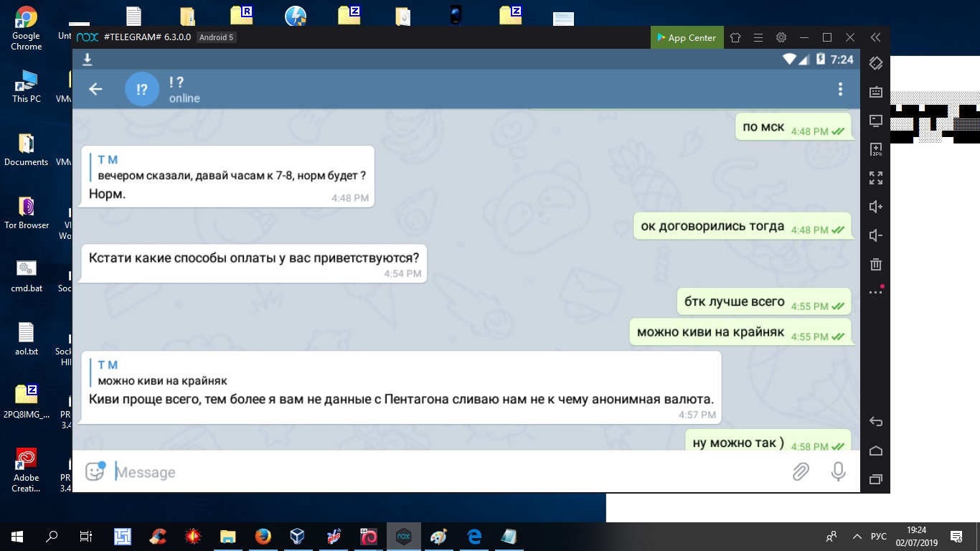Show hidden system tray icons
This screenshot has width=980, height=551.
tap(857, 536)
